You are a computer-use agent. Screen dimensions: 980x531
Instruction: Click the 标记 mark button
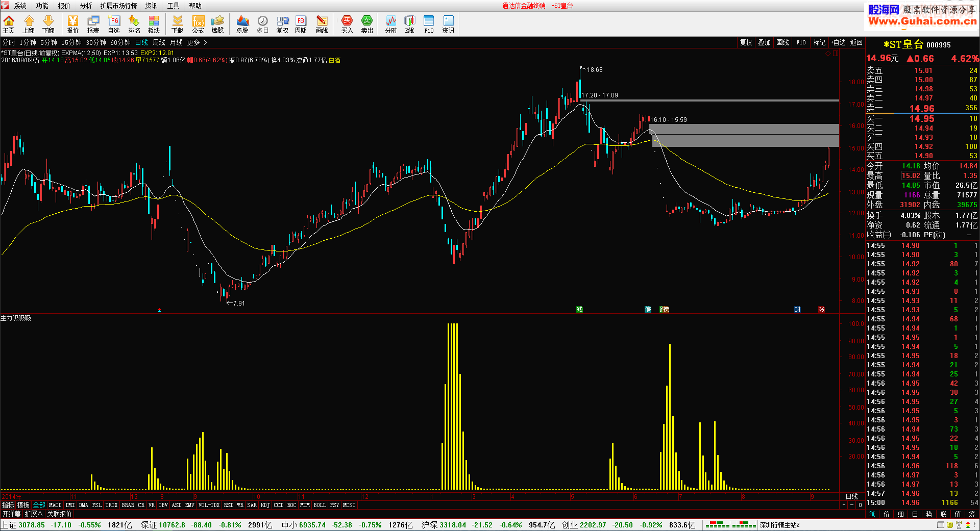click(x=820, y=42)
